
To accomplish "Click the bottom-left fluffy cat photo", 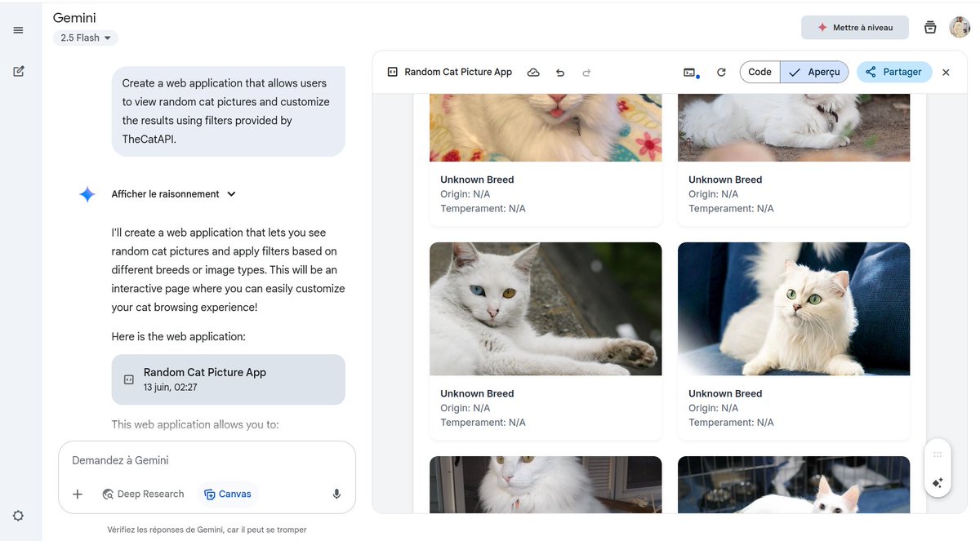I will pos(546,485).
